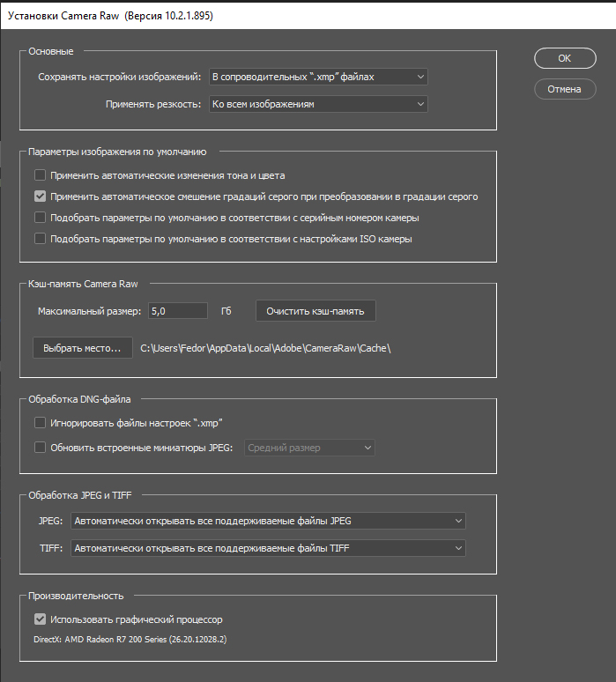Click the Выбрать место... button
Screen dimensions: 616x682
[x=83, y=348]
